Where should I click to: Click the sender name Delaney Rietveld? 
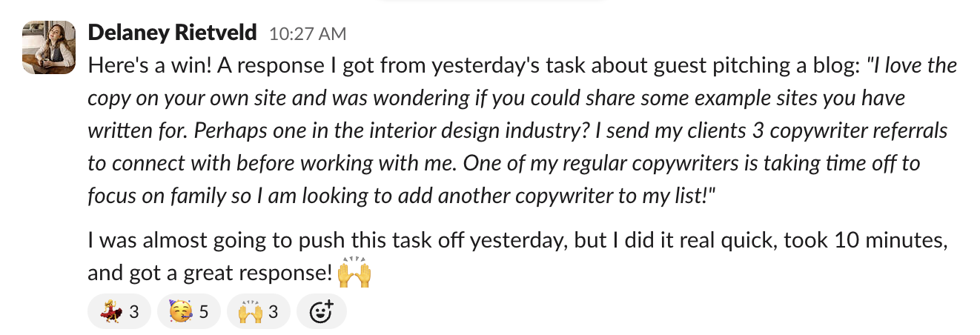[x=172, y=33]
